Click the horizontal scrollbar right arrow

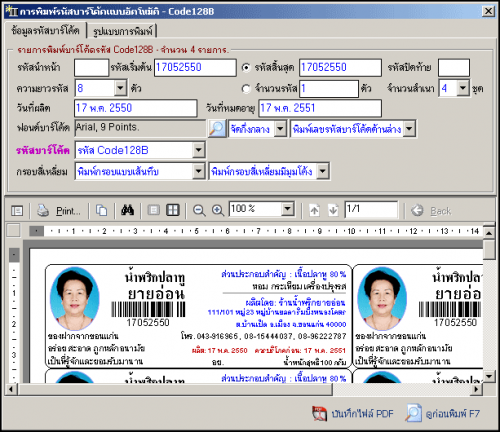477,389
